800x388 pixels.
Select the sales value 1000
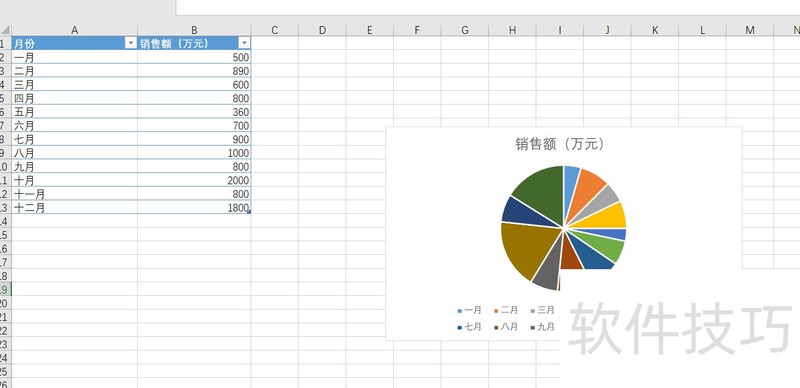pyautogui.click(x=194, y=153)
